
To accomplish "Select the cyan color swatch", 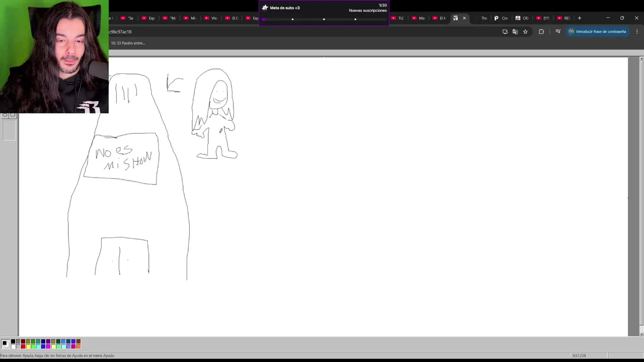I will point(38,346).
